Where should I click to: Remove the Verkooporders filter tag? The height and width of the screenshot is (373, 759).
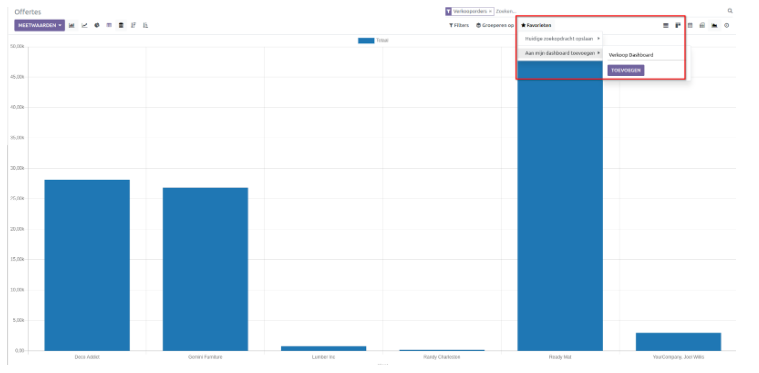[490, 11]
